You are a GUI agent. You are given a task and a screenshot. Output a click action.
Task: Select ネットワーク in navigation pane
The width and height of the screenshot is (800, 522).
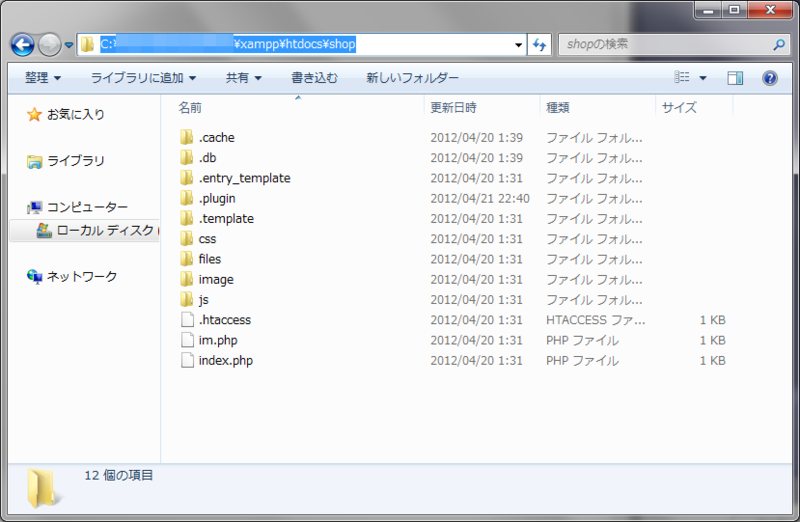pos(82,277)
